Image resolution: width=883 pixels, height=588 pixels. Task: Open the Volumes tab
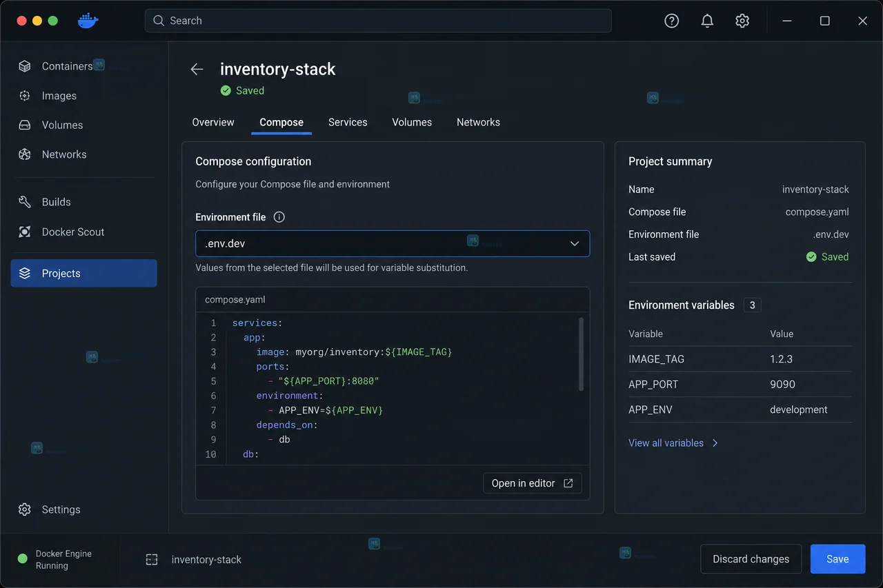click(412, 122)
